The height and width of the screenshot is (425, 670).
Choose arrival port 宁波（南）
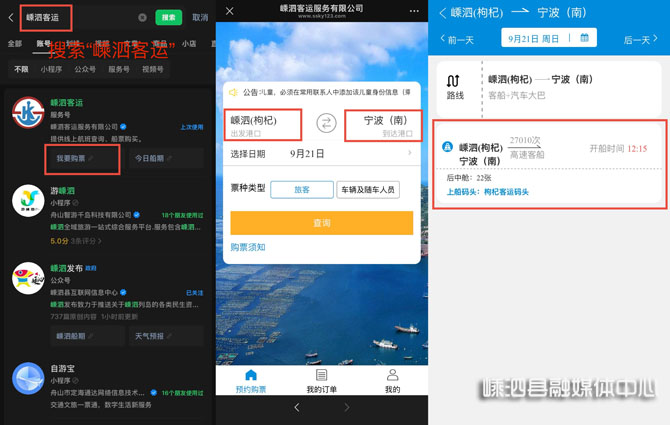(383, 125)
